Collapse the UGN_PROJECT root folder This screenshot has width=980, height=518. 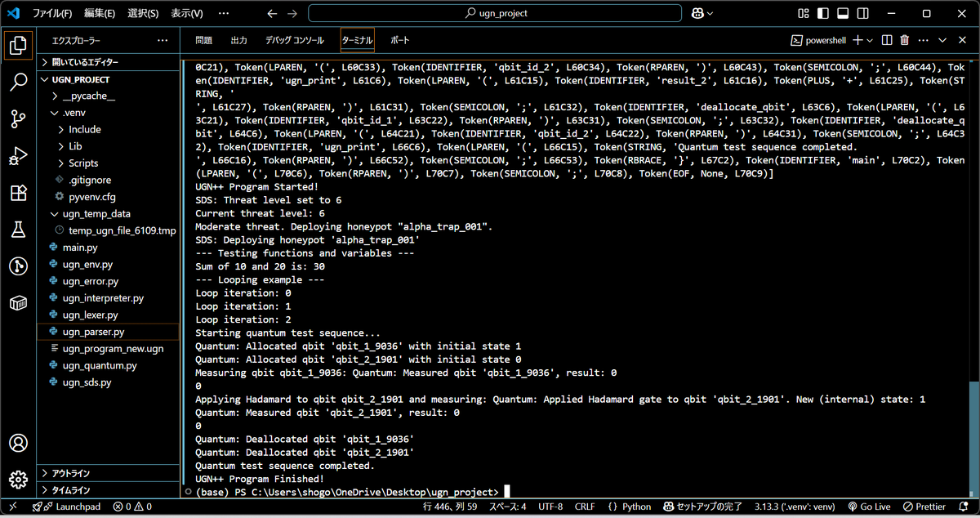pyautogui.click(x=109, y=79)
